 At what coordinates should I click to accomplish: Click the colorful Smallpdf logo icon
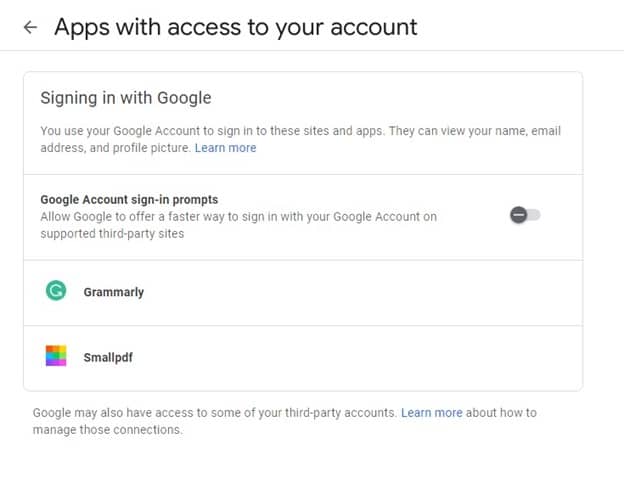coord(56,356)
